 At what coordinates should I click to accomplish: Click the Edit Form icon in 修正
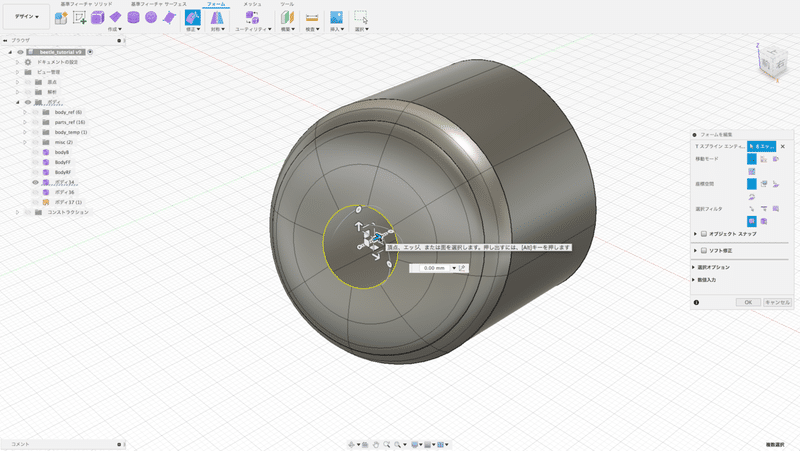point(192,17)
